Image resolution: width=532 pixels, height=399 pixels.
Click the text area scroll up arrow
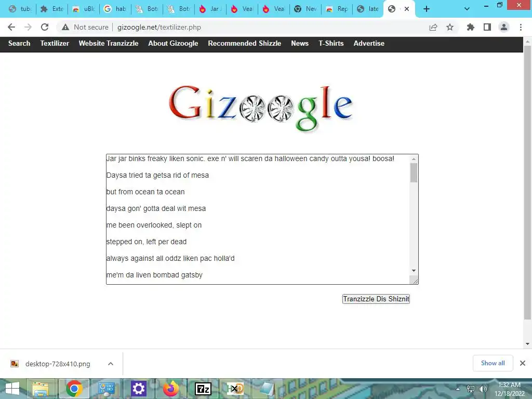click(x=414, y=159)
